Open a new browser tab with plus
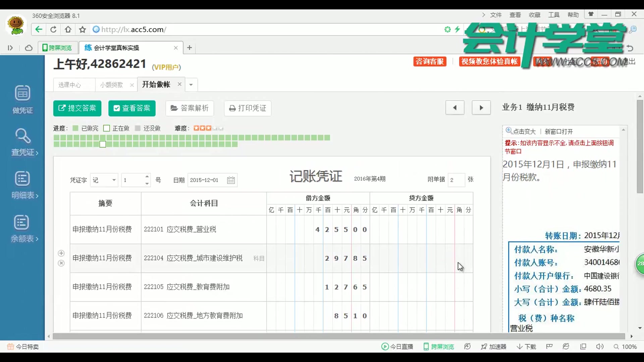644x362 pixels. 190,48
